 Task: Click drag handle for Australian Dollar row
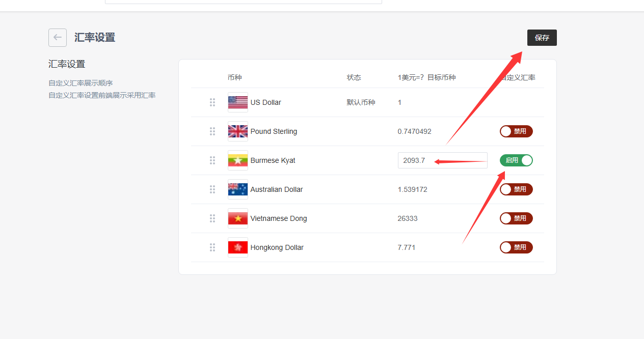[x=212, y=189]
